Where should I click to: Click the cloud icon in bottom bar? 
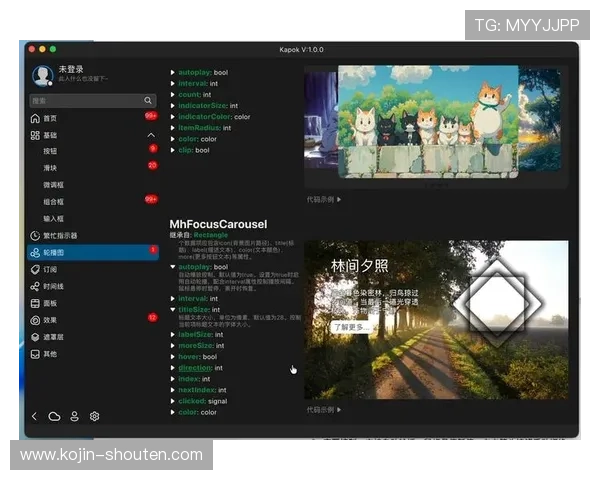pos(54,416)
